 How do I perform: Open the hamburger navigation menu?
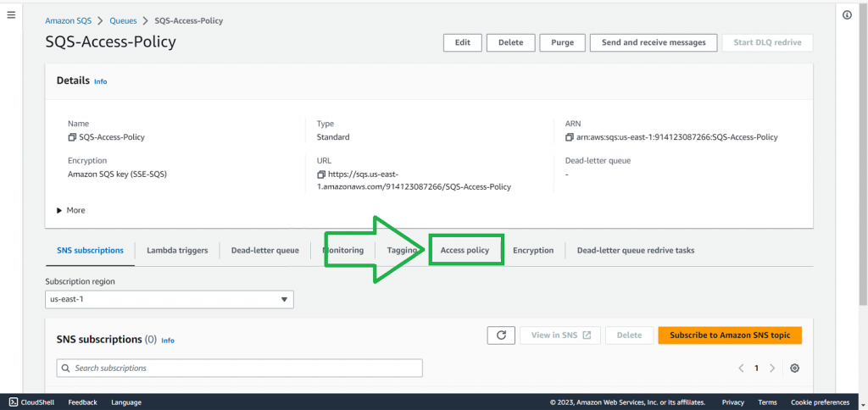pos(11,15)
